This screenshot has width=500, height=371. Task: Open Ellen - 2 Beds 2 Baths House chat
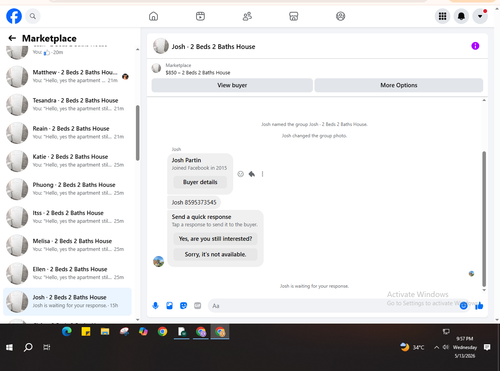click(67, 273)
